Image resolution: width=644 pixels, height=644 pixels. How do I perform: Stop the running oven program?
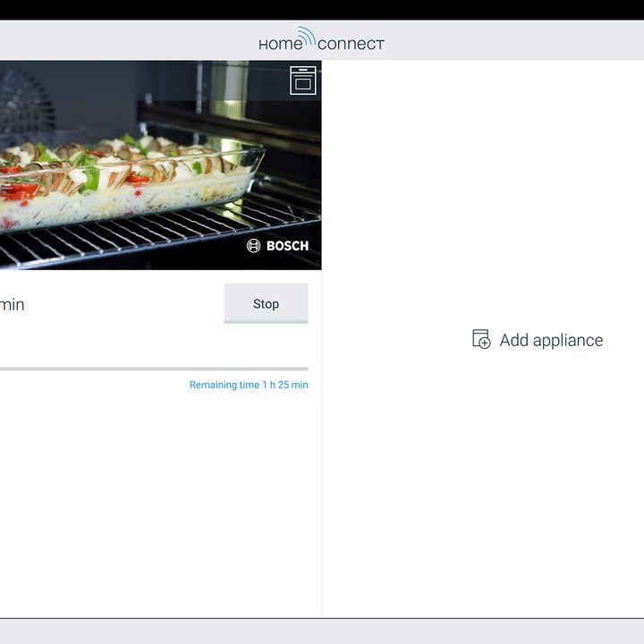(266, 303)
